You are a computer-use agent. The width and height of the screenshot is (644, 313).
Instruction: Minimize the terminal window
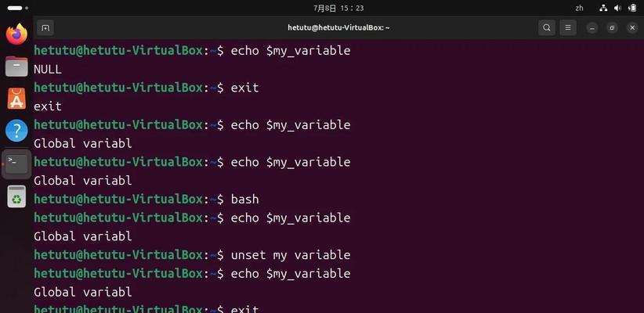(592, 28)
